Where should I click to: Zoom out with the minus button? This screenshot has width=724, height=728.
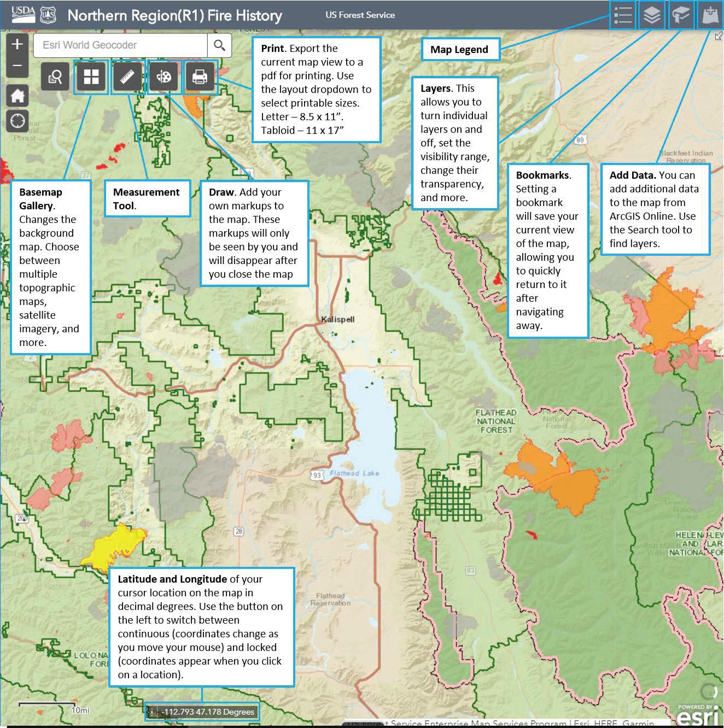(x=17, y=66)
